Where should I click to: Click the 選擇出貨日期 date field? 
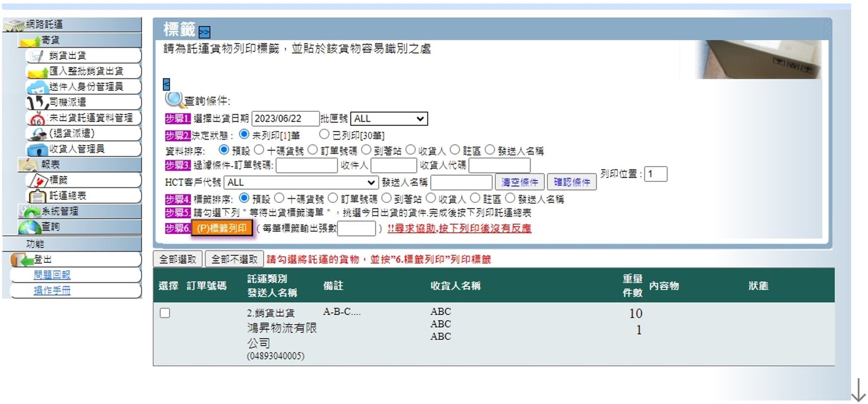285,119
